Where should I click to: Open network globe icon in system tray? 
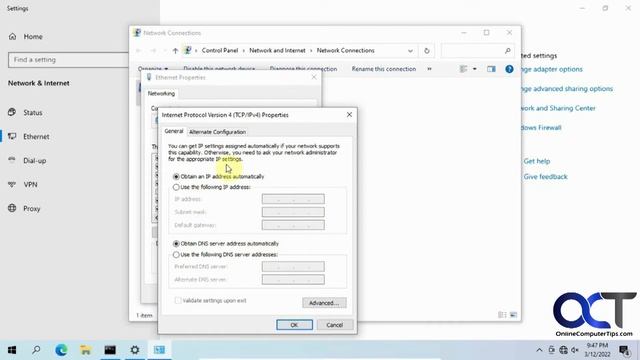click(x=564, y=350)
